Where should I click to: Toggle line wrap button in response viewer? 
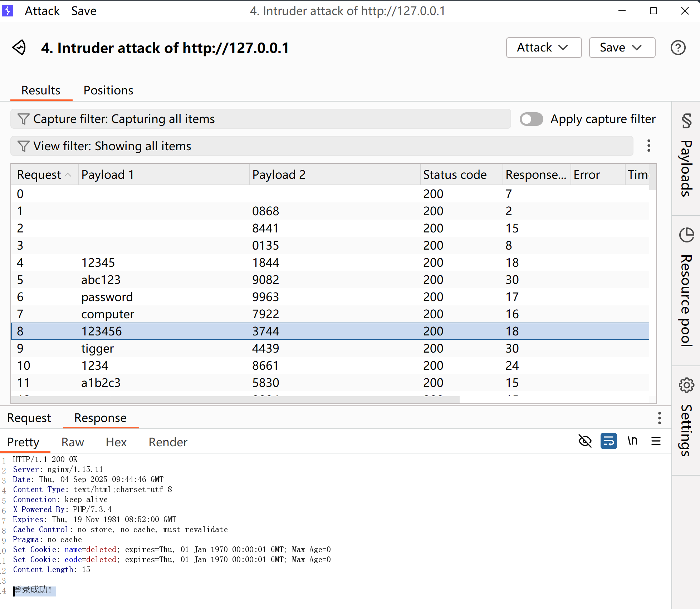[608, 441]
